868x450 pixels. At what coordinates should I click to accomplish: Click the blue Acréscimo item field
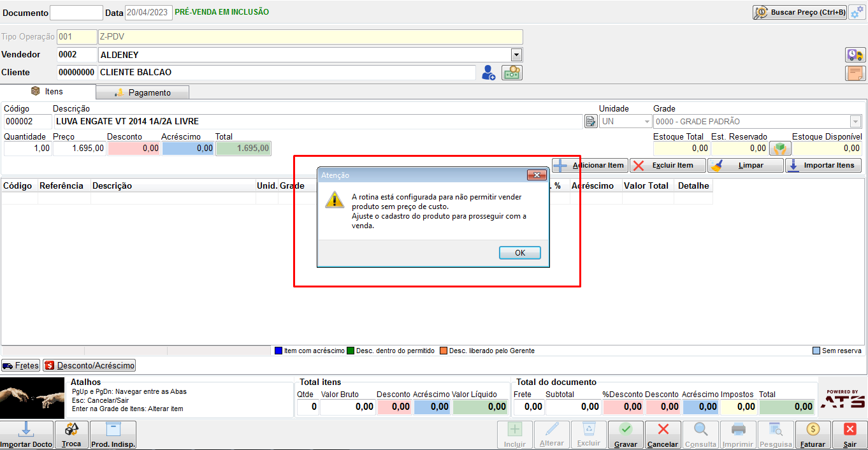point(188,149)
